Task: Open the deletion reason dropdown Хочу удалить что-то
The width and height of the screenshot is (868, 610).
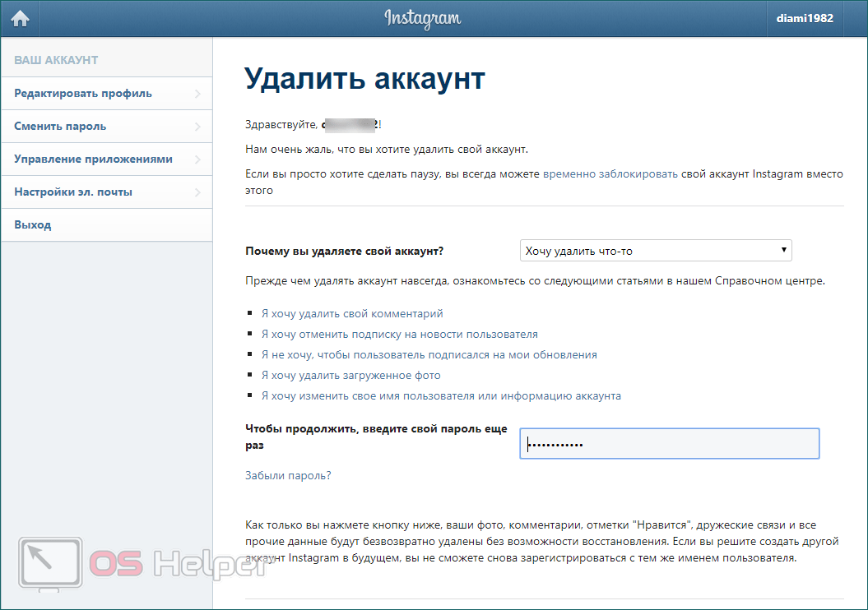Action: click(x=656, y=251)
